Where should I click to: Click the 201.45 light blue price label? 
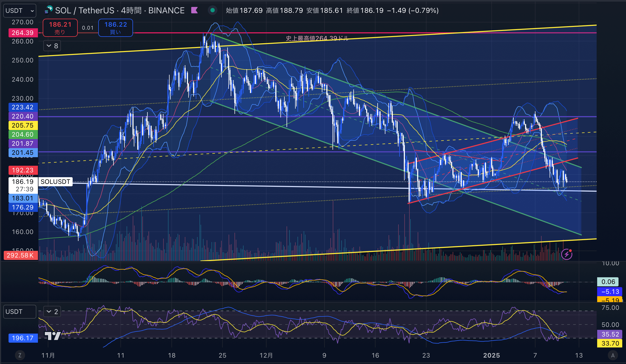(23, 153)
